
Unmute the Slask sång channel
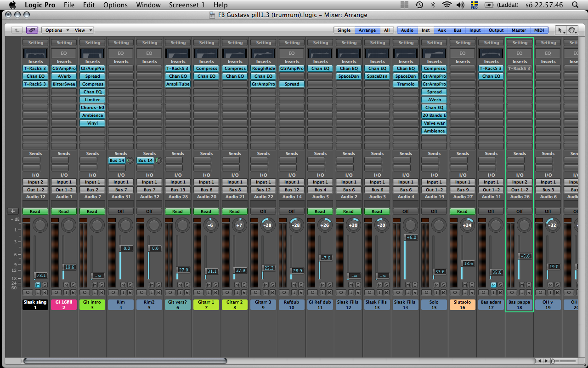(38, 285)
